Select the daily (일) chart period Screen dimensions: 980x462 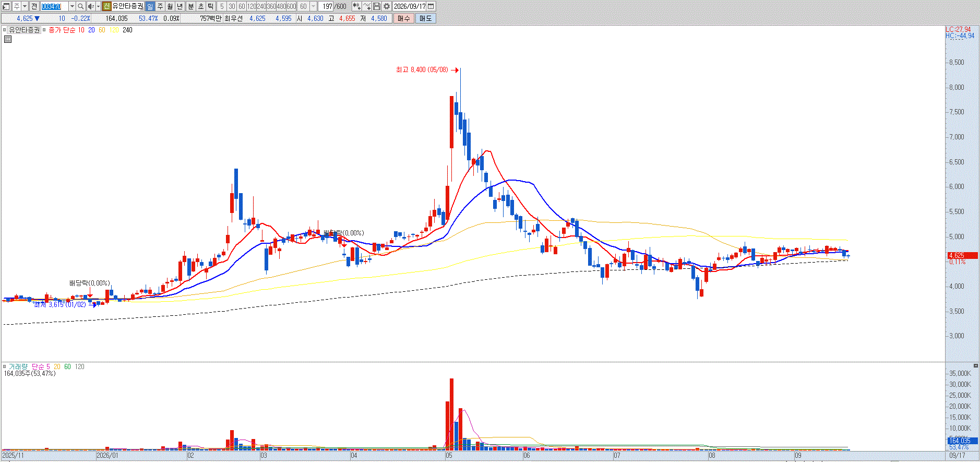click(x=150, y=6)
